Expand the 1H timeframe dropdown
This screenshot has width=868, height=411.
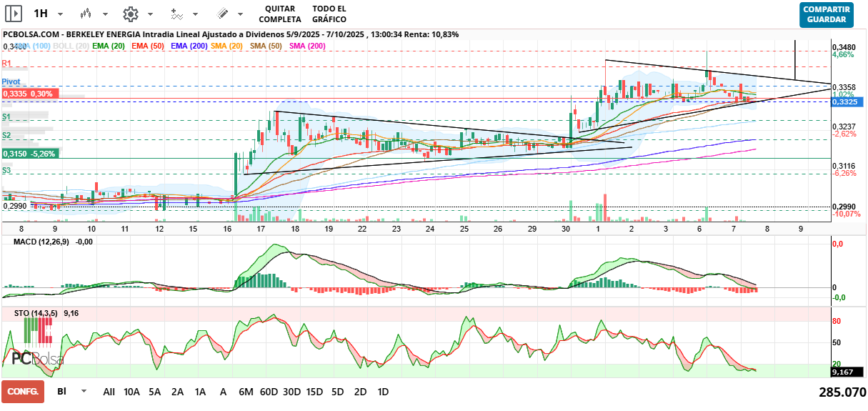click(60, 14)
